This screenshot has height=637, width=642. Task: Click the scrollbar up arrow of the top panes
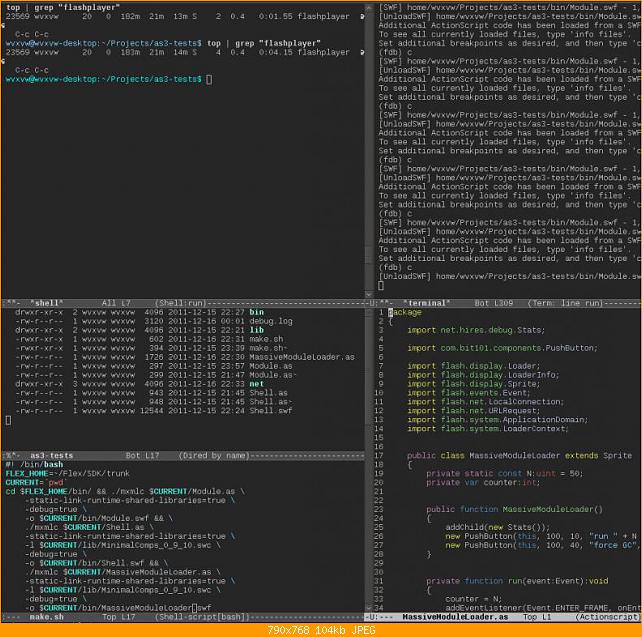pos(369,7)
